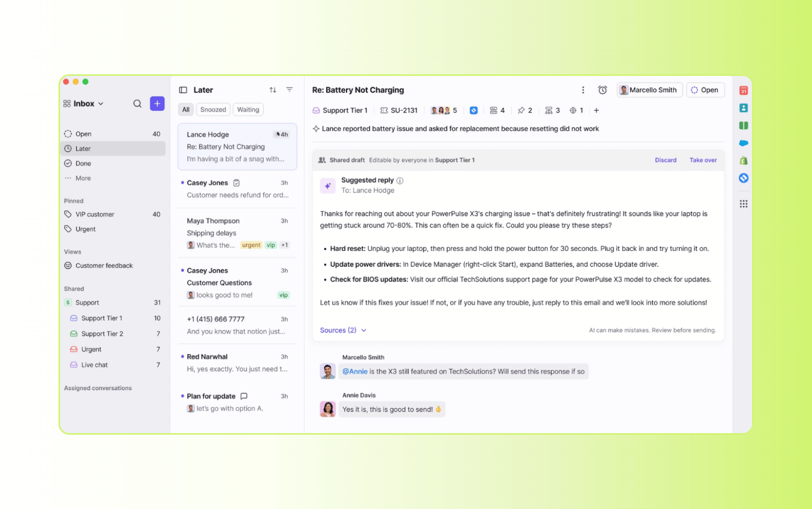Open the Plan for update conversation
The height and width of the screenshot is (509, 812).
(238, 402)
